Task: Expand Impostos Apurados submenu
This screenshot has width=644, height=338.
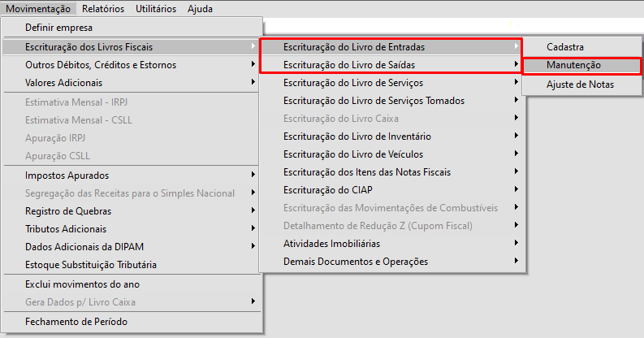Action: coord(132,175)
